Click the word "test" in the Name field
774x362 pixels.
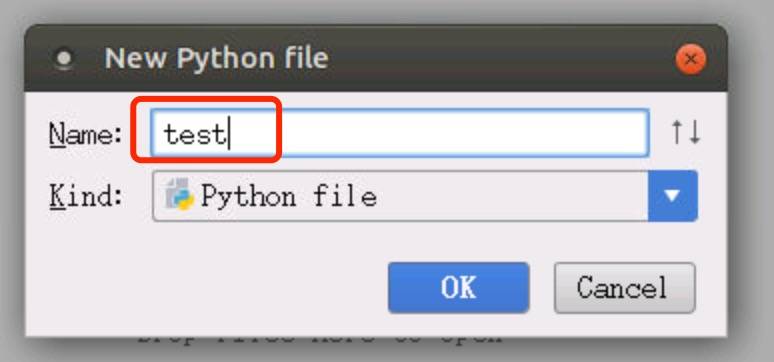pos(194,134)
